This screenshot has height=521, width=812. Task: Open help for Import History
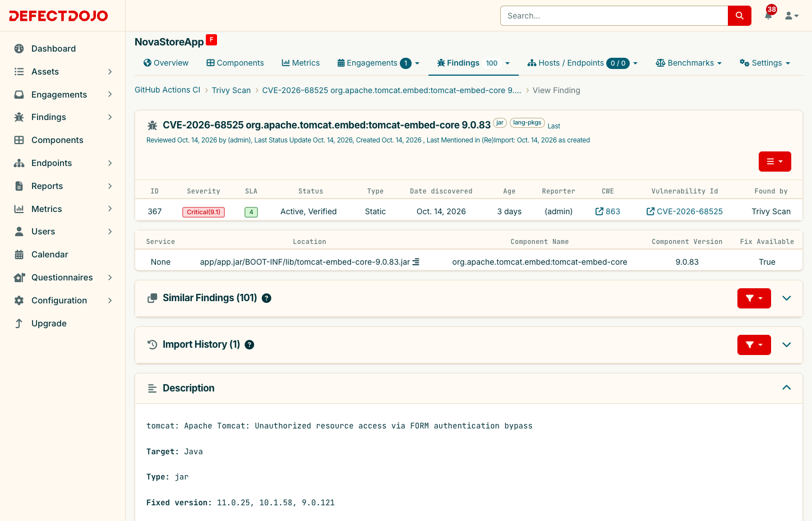pos(250,345)
